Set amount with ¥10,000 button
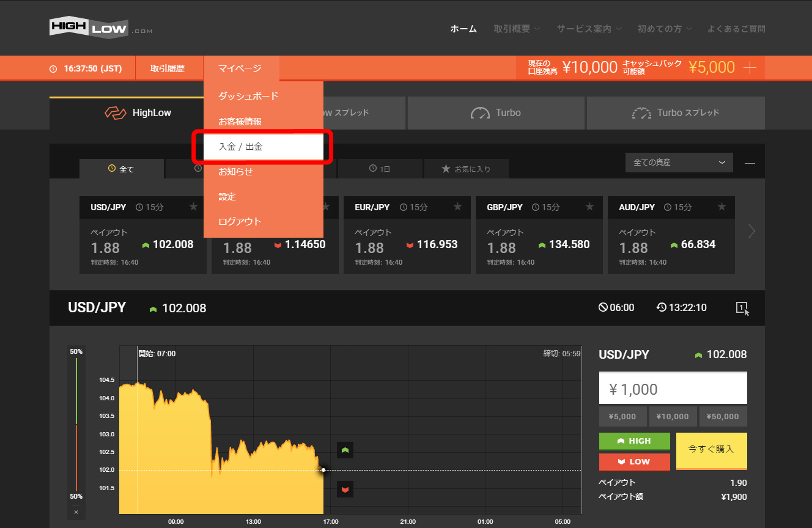 [x=673, y=417]
